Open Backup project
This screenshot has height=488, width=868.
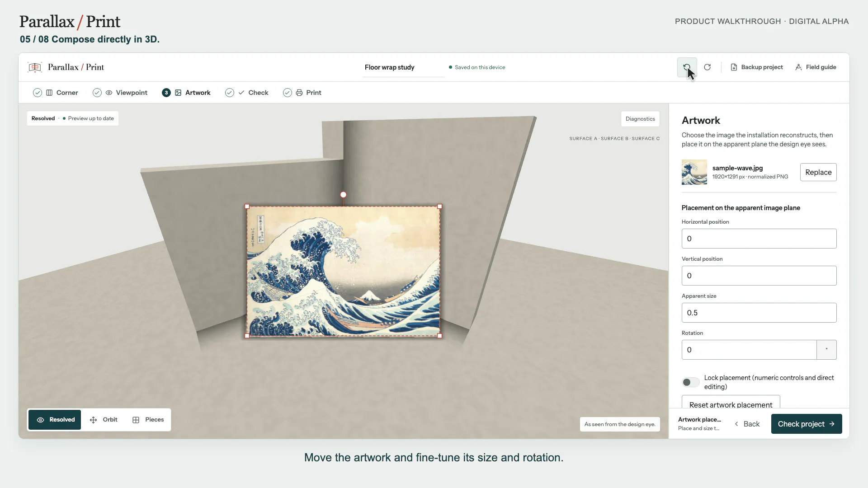(x=757, y=67)
